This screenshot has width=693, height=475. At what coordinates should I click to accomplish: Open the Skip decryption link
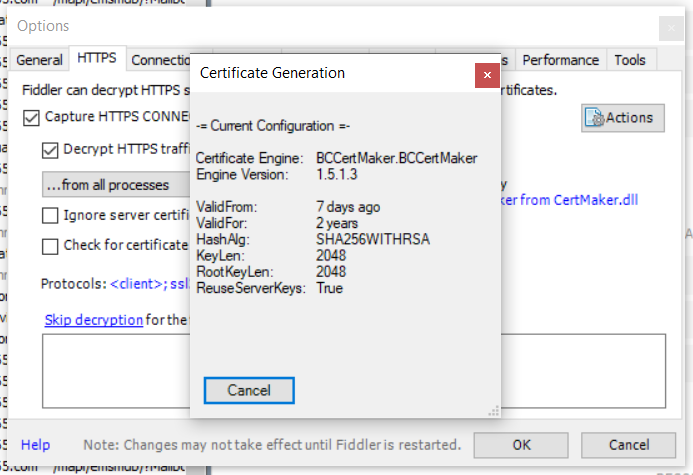[x=94, y=320]
